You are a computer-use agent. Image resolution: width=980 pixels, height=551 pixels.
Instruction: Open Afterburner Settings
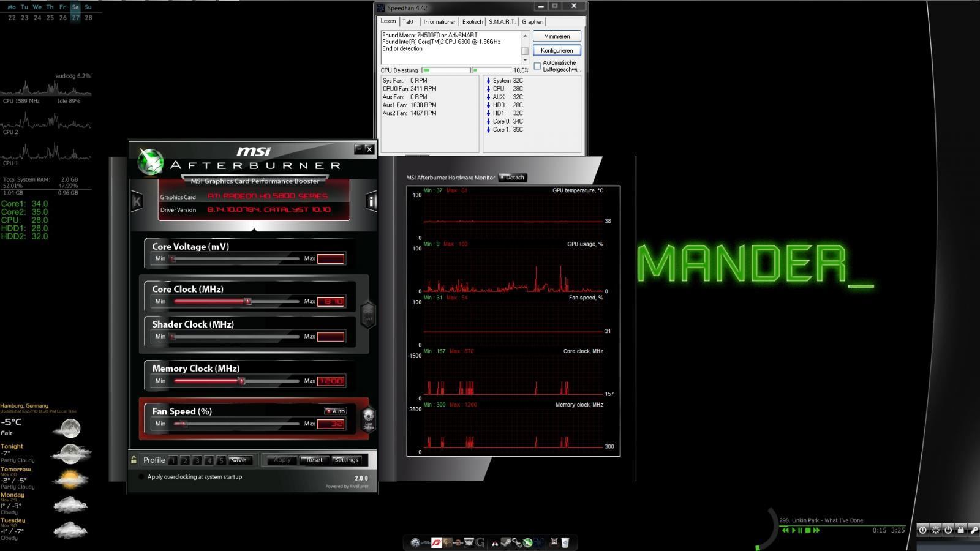pyautogui.click(x=347, y=460)
